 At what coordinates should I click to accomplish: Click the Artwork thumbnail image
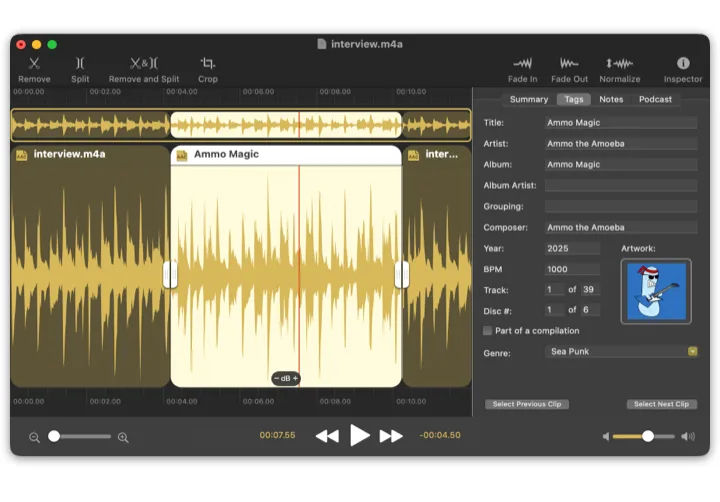pos(656,292)
